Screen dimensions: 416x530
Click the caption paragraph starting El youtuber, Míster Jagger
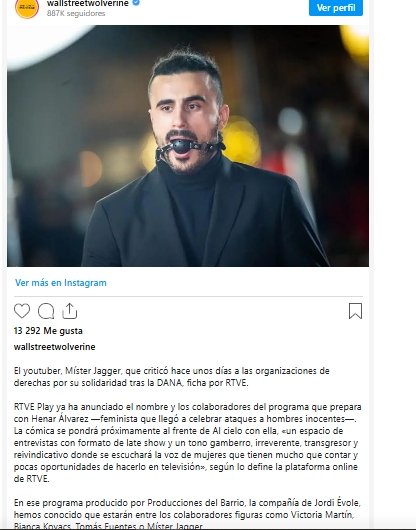click(x=171, y=377)
